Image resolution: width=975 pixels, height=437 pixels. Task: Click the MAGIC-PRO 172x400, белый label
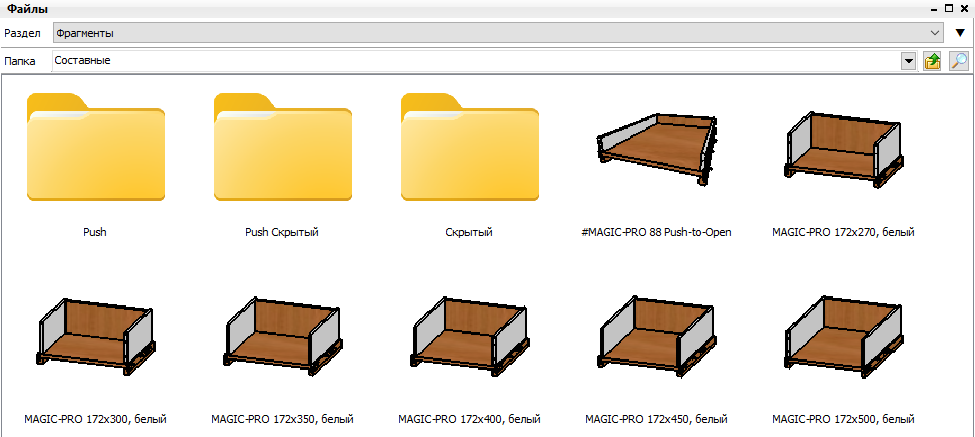(469, 419)
